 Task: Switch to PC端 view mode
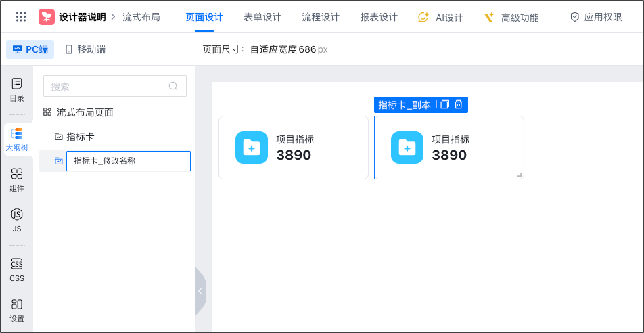(30, 49)
